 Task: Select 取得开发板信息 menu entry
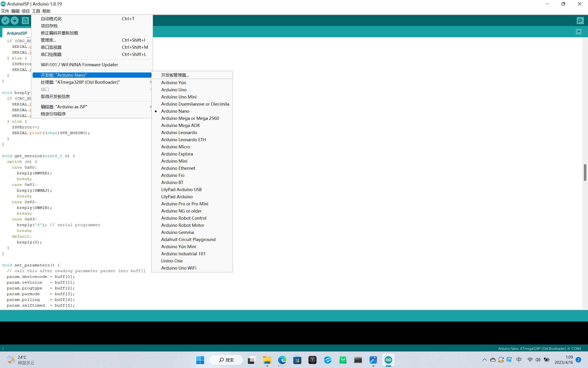[92, 96]
